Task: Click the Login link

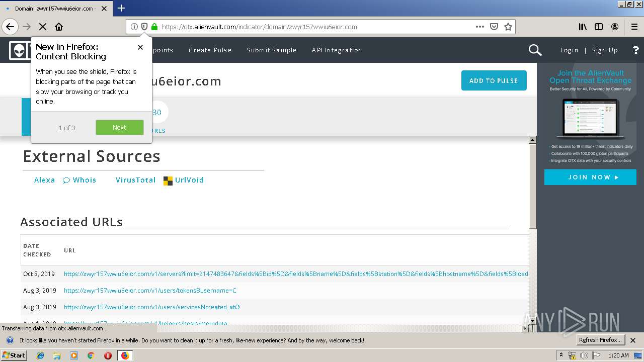Action: click(x=569, y=50)
